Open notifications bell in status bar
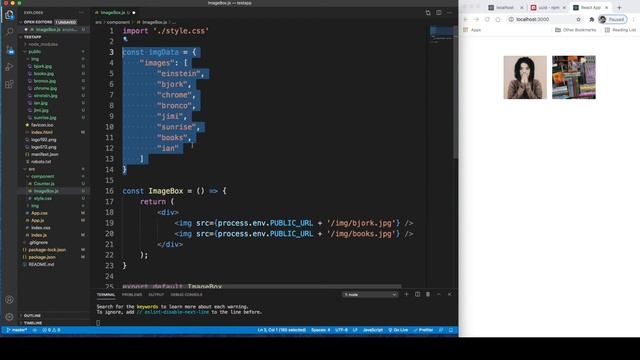The height and width of the screenshot is (360, 640). 451,330
